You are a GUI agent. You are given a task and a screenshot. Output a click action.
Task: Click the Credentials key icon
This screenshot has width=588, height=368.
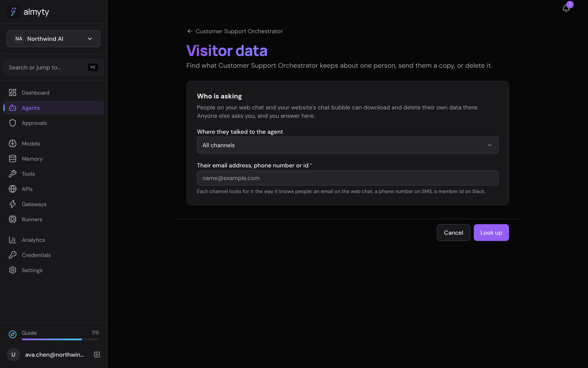click(x=13, y=255)
